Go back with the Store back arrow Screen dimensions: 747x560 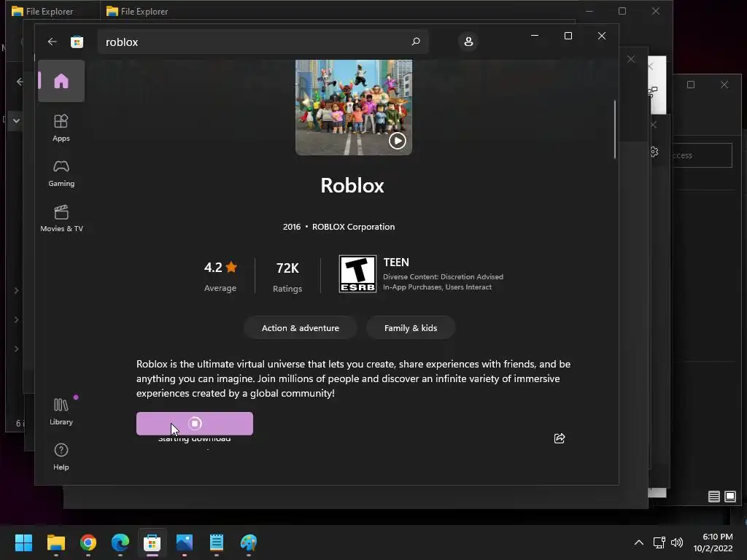(52, 42)
